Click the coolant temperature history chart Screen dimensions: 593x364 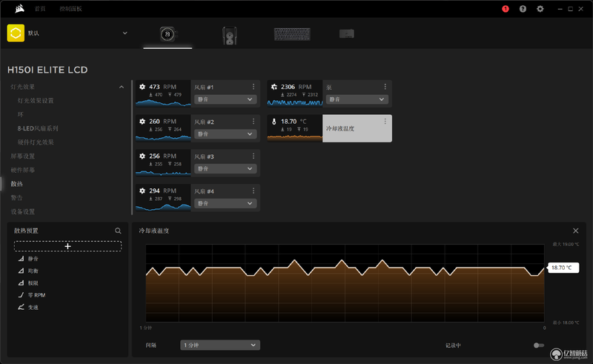345,283
